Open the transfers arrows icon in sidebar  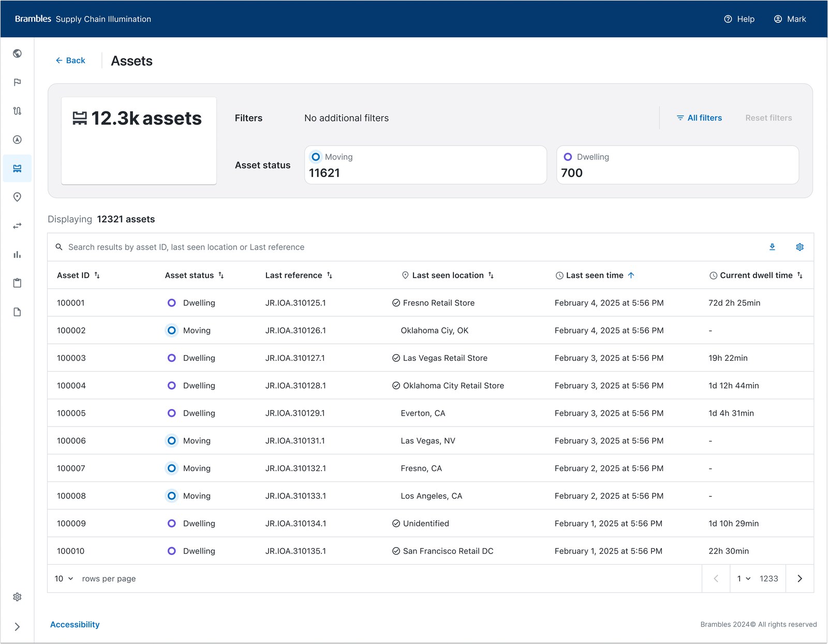click(17, 226)
